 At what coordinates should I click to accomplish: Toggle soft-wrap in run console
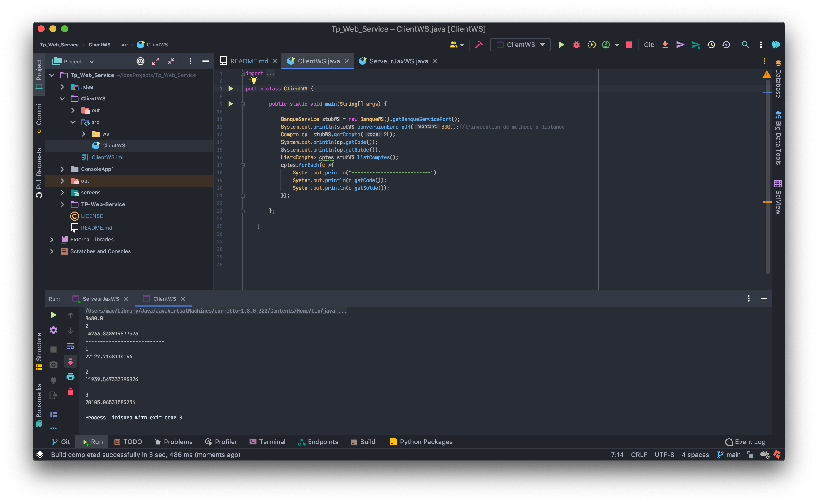(70, 346)
